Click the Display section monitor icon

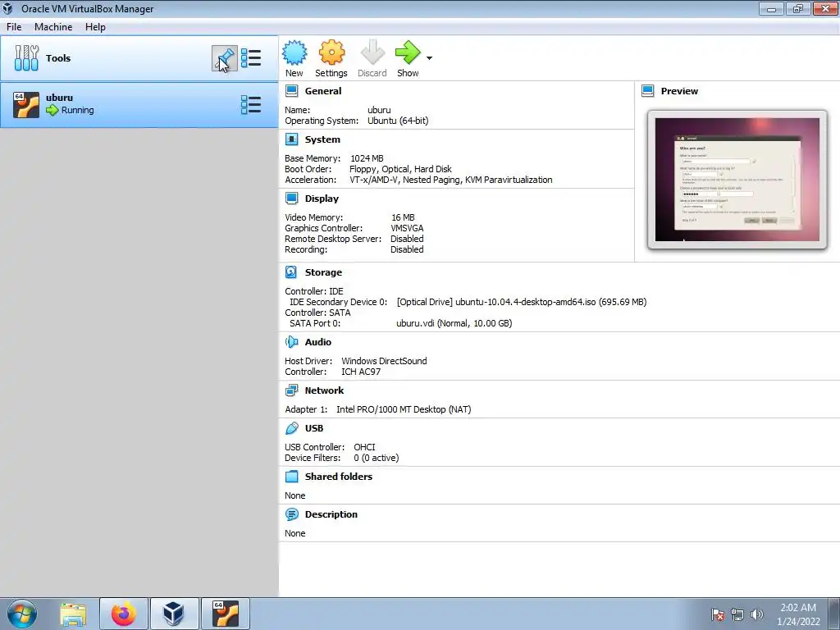[291, 199]
